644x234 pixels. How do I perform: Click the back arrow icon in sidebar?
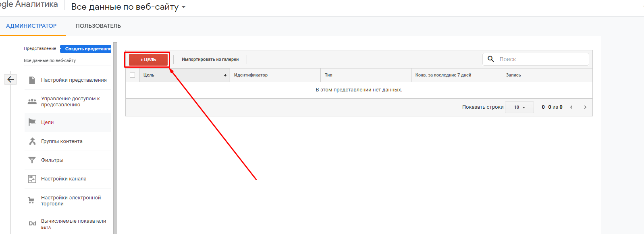tap(10, 79)
